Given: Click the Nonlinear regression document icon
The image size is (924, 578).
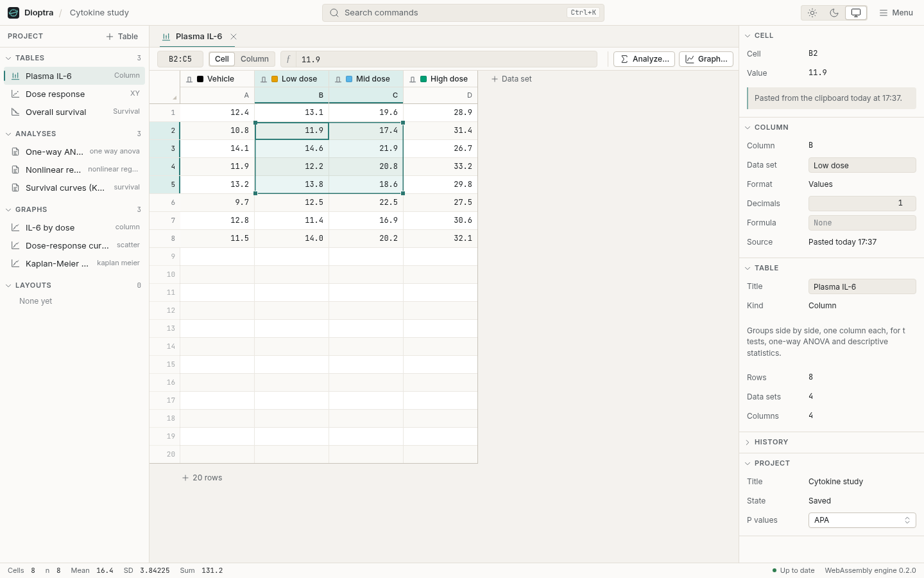Looking at the screenshot, I should 15,170.
